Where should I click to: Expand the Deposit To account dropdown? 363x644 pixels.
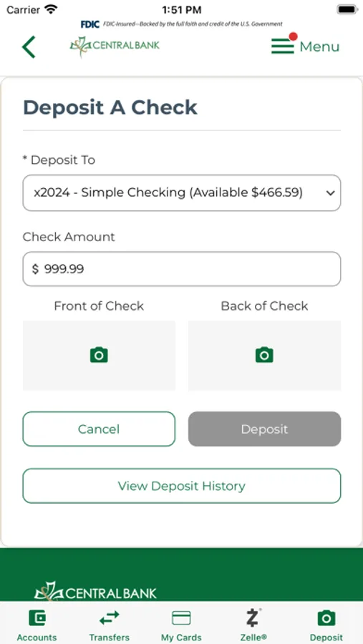182,193
